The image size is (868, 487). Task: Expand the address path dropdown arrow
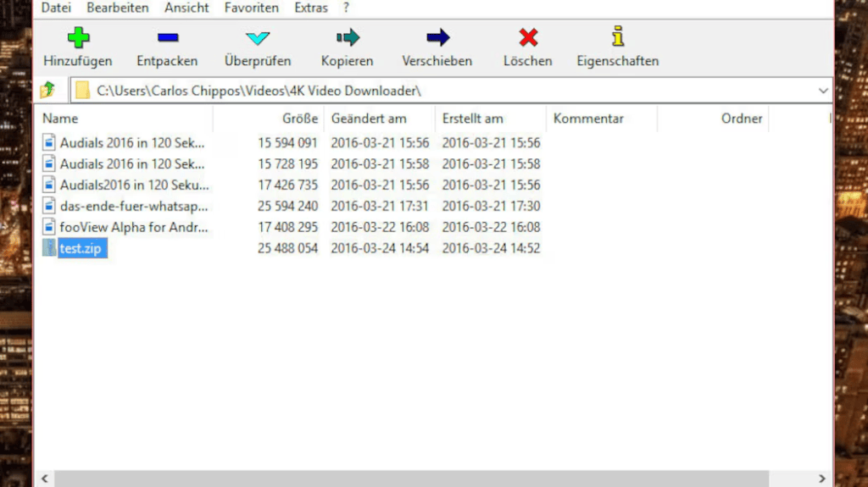823,90
